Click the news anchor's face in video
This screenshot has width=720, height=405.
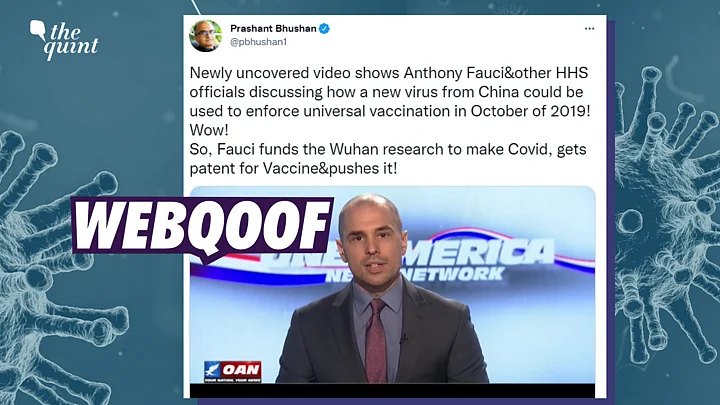point(371,242)
